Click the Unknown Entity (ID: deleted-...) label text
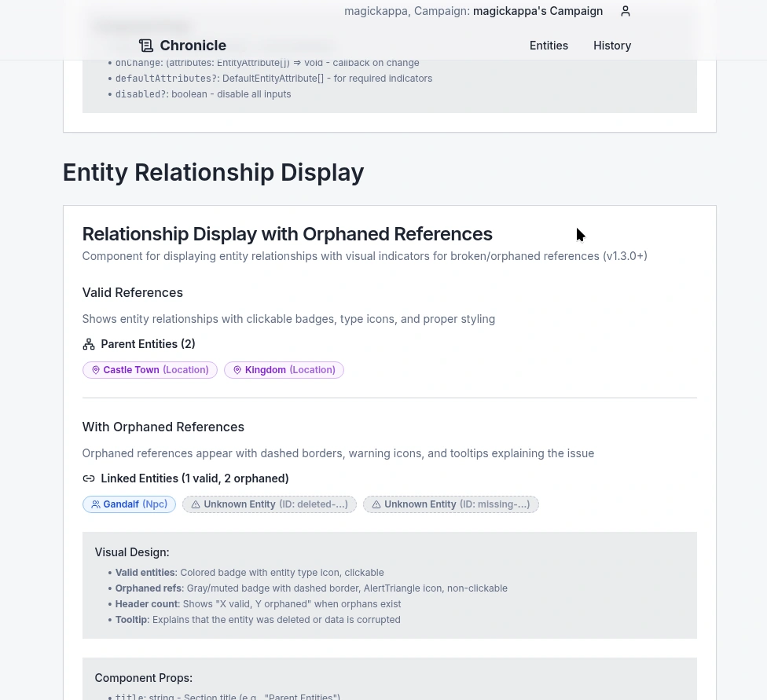This screenshot has height=700, width=767. [x=275, y=504]
